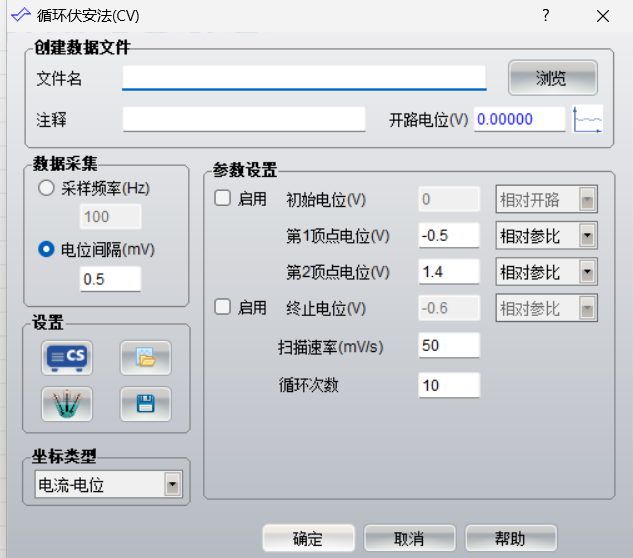Click the 扫描速率(mV/s) field showing 50
The image size is (633, 558).
(449, 345)
